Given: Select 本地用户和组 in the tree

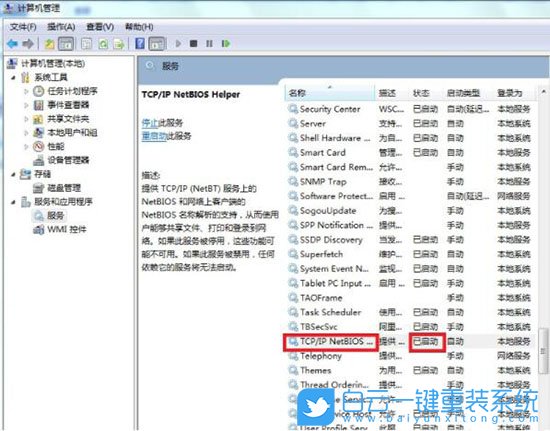Looking at the screenshot, I should pyautogui.click(x=72, y=133).
